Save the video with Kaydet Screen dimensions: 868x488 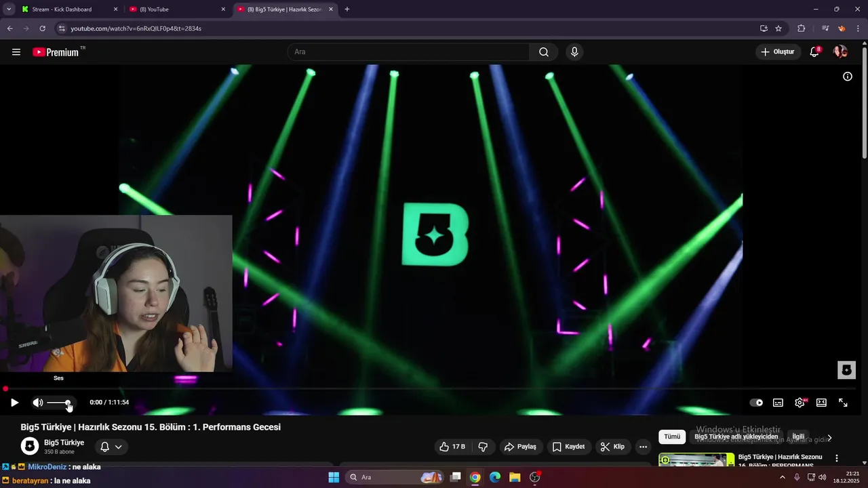tap(568, 447)
